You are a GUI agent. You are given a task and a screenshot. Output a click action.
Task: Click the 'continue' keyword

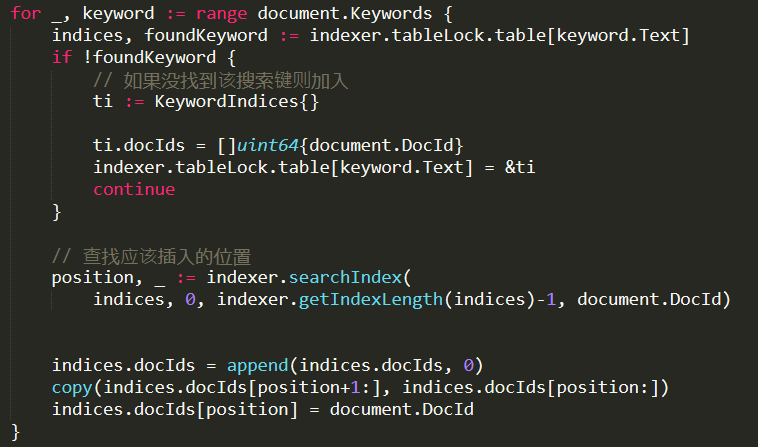134,189
